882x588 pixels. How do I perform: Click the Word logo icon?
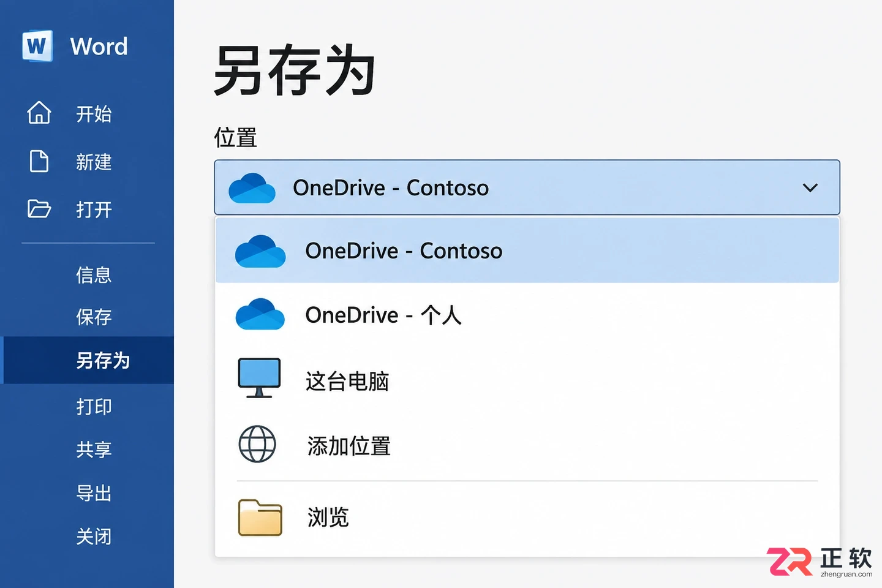pos(37,46)
